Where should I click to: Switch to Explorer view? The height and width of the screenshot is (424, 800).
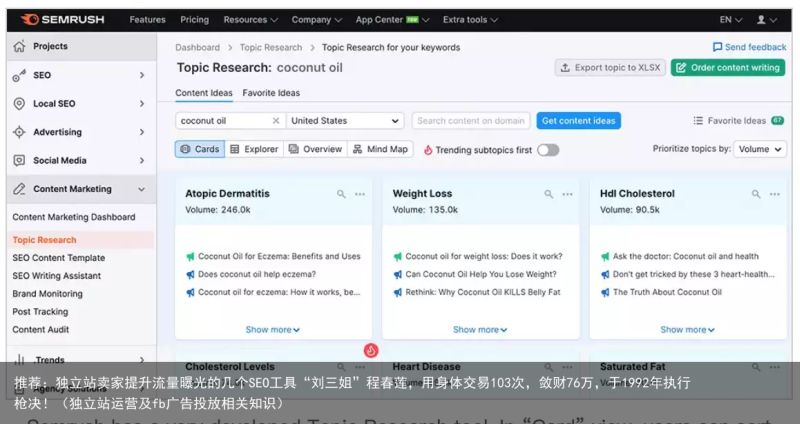tap(254, 149)
